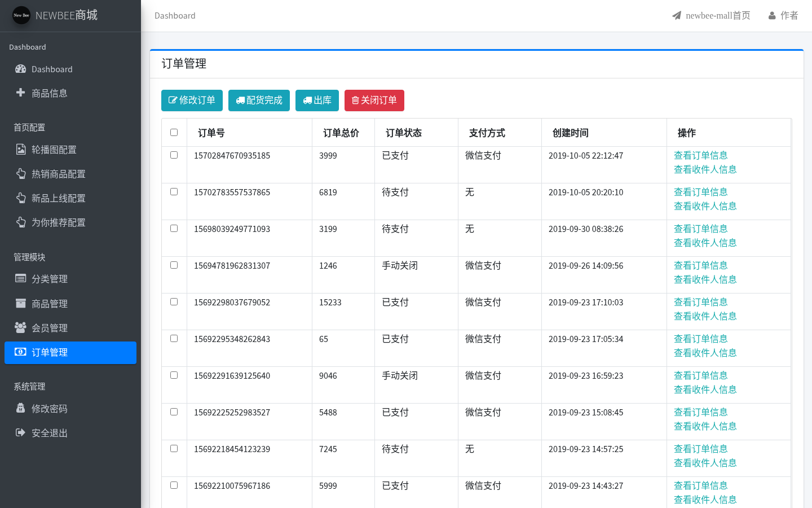Check the box for order 15702783557537865
Image resolution: width=812 pixels, height=508 pixels.
point(174,191)
